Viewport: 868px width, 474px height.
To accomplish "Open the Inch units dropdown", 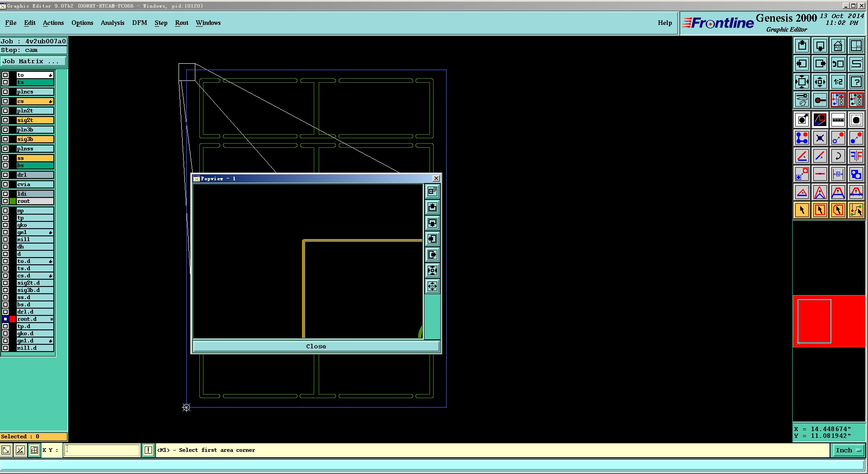I will click(x=849, y=450).
